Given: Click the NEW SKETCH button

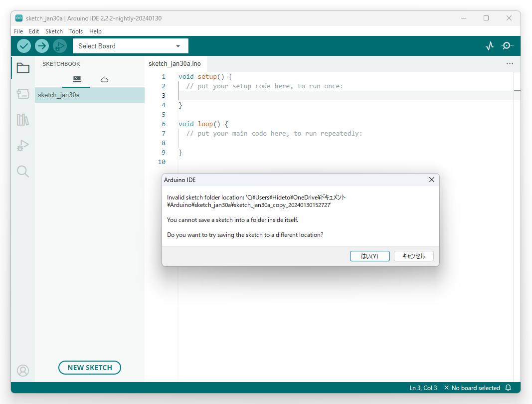Looking at the screenshot, I should 89,367.
